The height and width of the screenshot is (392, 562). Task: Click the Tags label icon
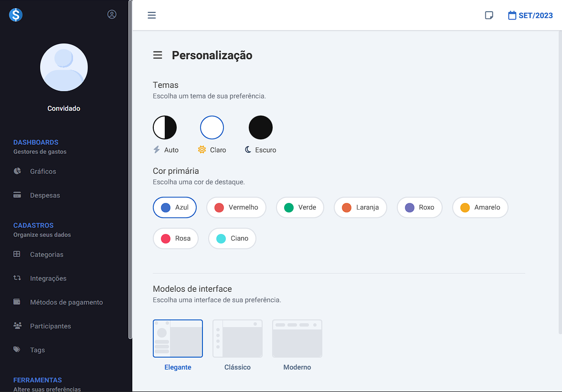[x=17, y=350]
